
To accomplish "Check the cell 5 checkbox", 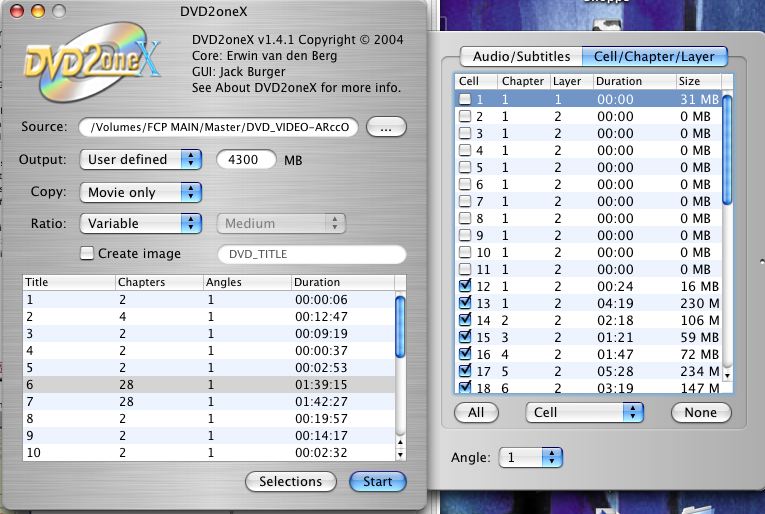I will tap(465, 167).
